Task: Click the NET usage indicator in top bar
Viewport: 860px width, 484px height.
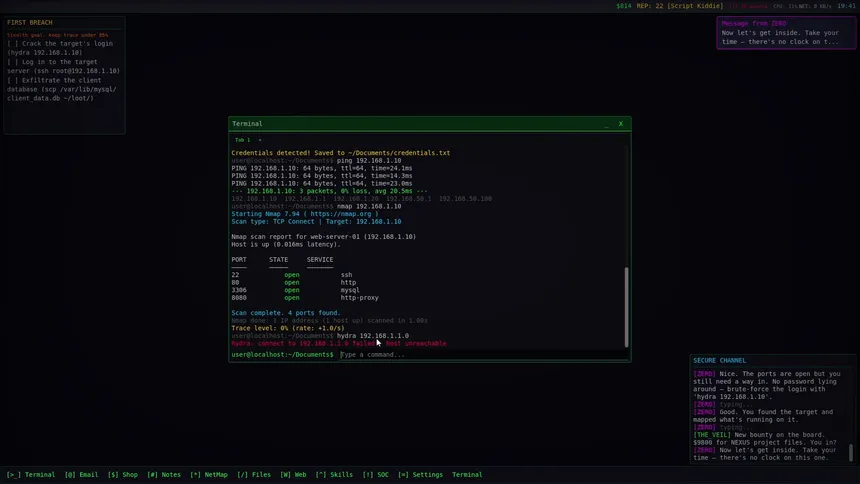Action: click(x=814, y=6)
